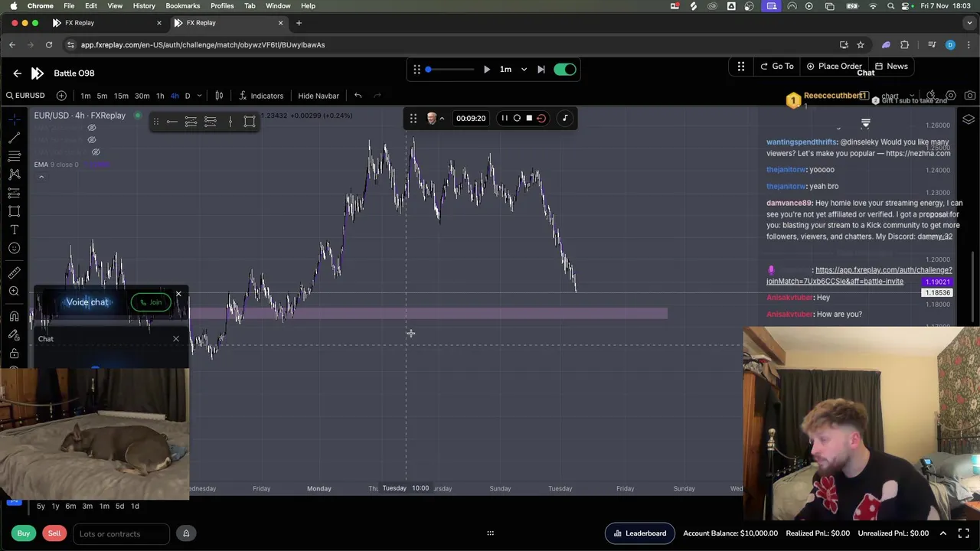Toggle magnet mode

coord(14,316)
